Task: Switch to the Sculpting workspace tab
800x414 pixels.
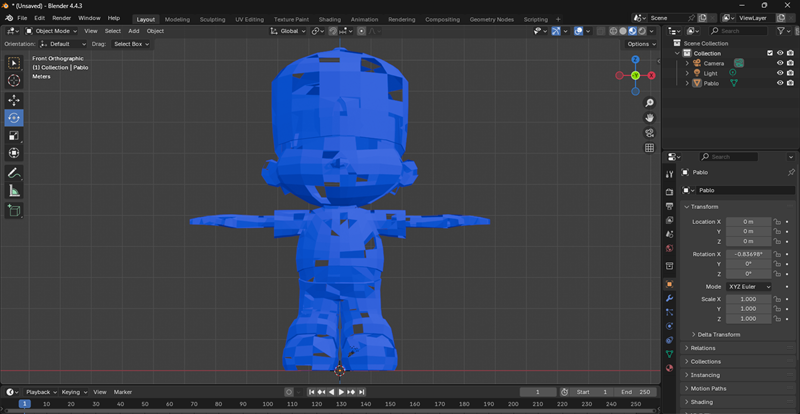Action: (x=212, y=19)
